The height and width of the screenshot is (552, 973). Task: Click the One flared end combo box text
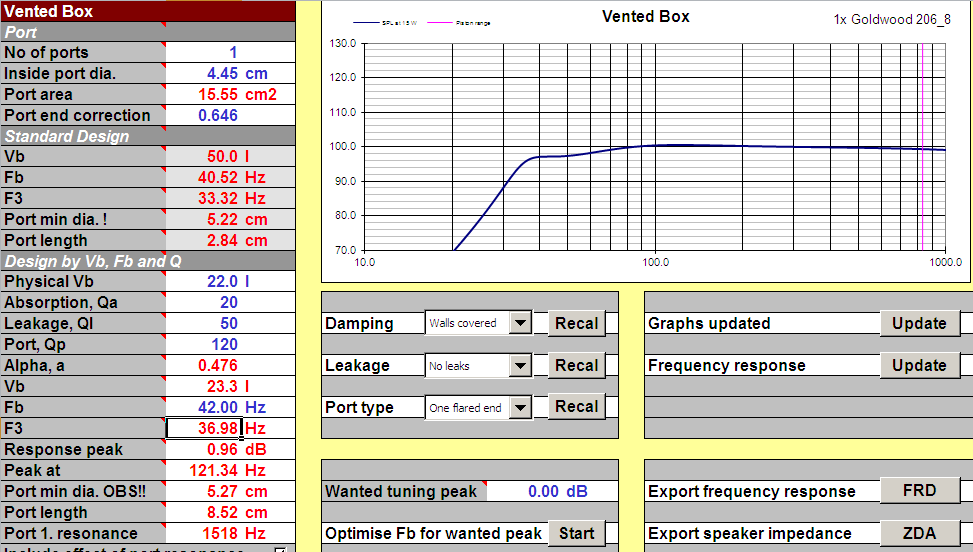[467, 407]
